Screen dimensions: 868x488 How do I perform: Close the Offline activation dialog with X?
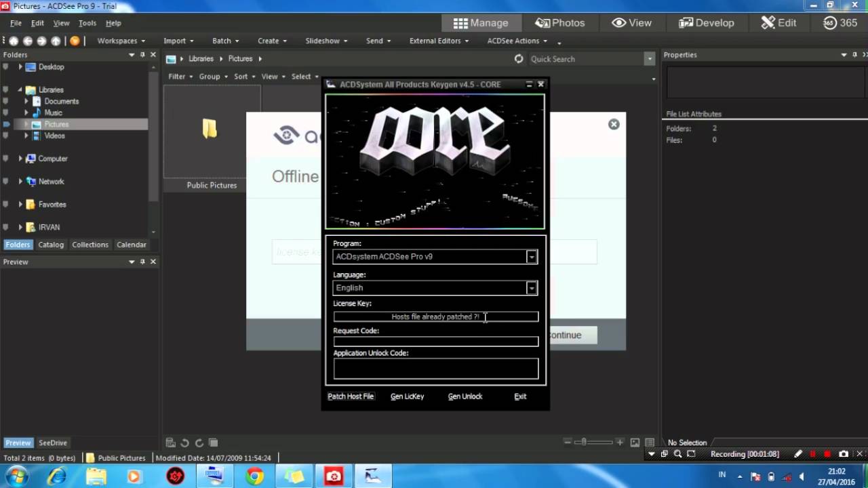(614, 124)
